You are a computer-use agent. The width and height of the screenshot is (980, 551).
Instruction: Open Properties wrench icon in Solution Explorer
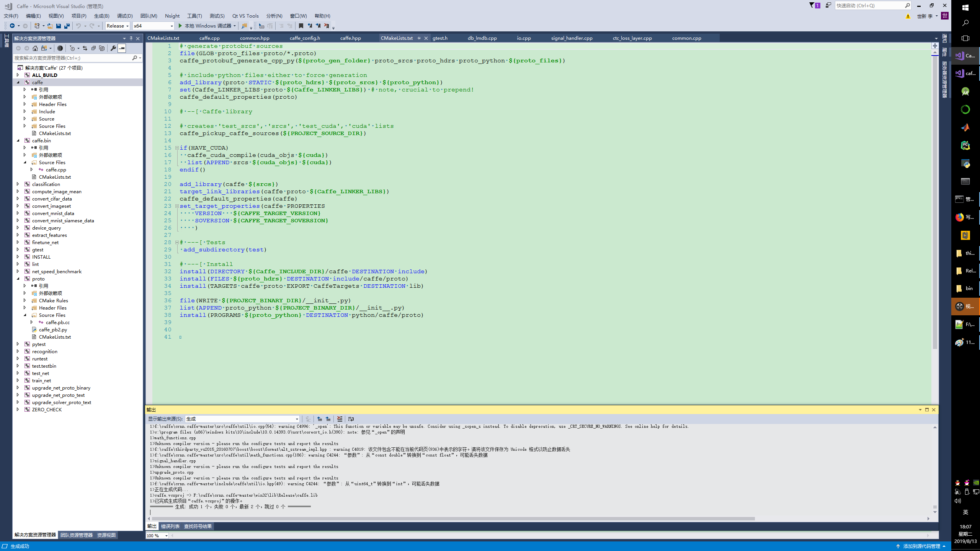113,48
